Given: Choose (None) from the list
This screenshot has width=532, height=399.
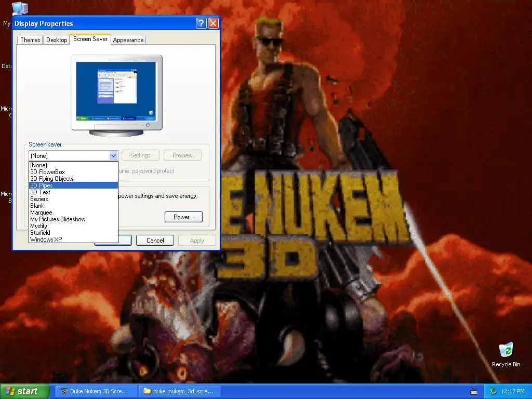Looking at the screenshot, I should click(x=73, y=165).
